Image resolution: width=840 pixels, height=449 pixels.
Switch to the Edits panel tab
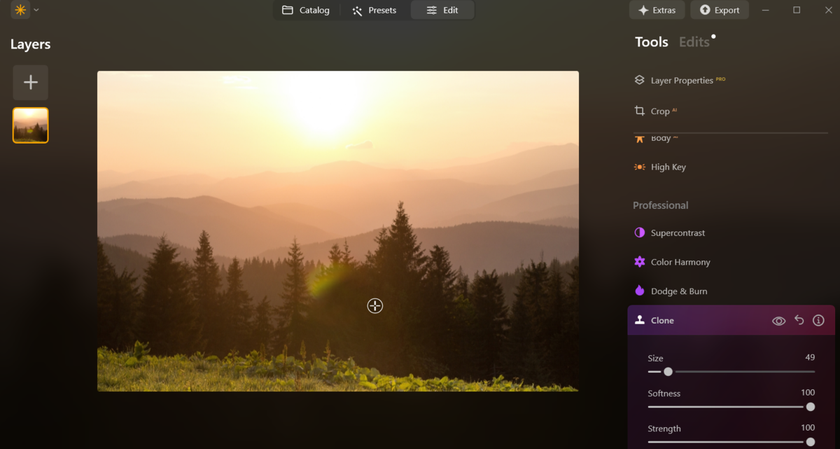tap(694, 42)
